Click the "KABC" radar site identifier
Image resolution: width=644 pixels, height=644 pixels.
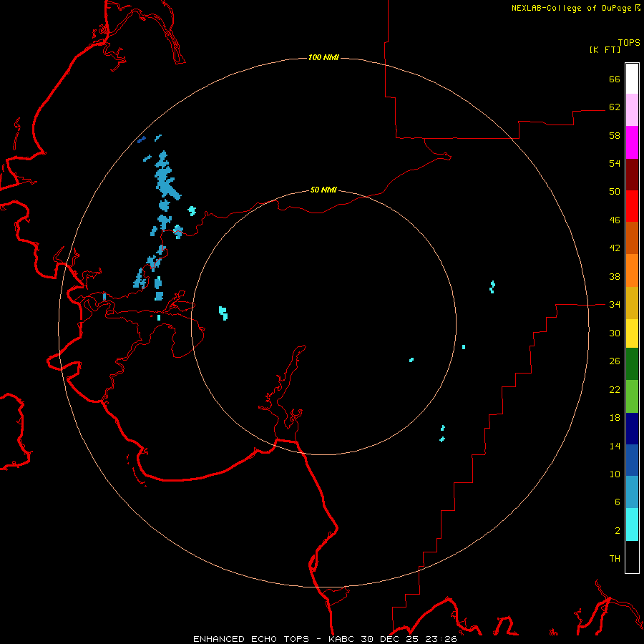pos(343,639)
